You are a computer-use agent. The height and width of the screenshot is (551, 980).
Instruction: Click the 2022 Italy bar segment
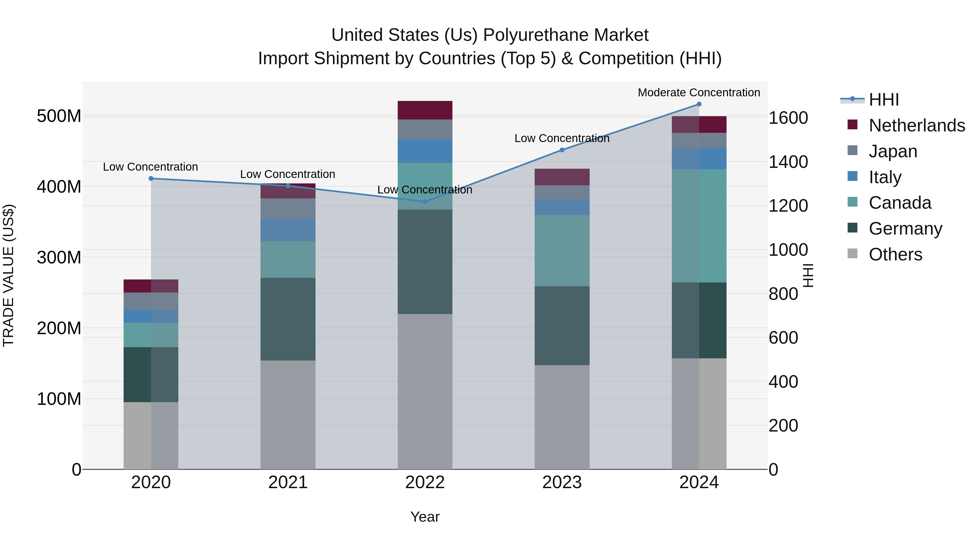click(x=425, y=151)
